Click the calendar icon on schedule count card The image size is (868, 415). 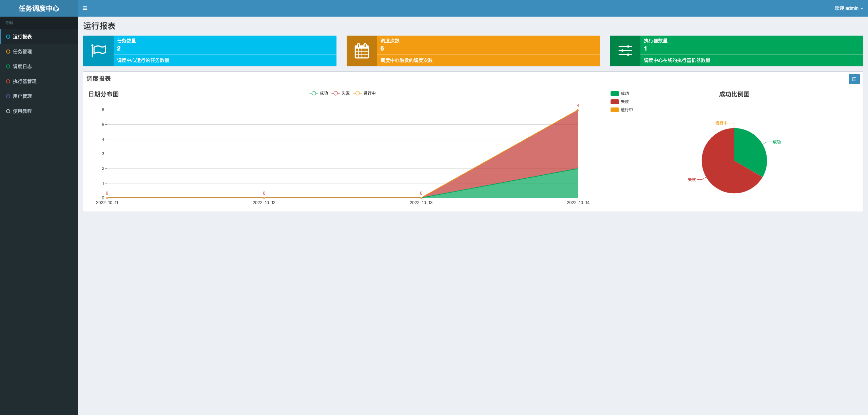[362, 51]
